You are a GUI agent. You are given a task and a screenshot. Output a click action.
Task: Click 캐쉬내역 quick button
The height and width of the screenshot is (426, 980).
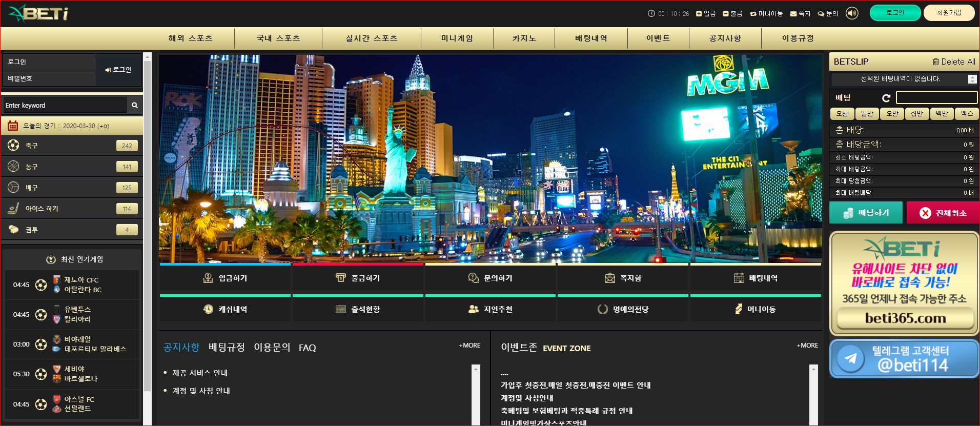[225, 309]
